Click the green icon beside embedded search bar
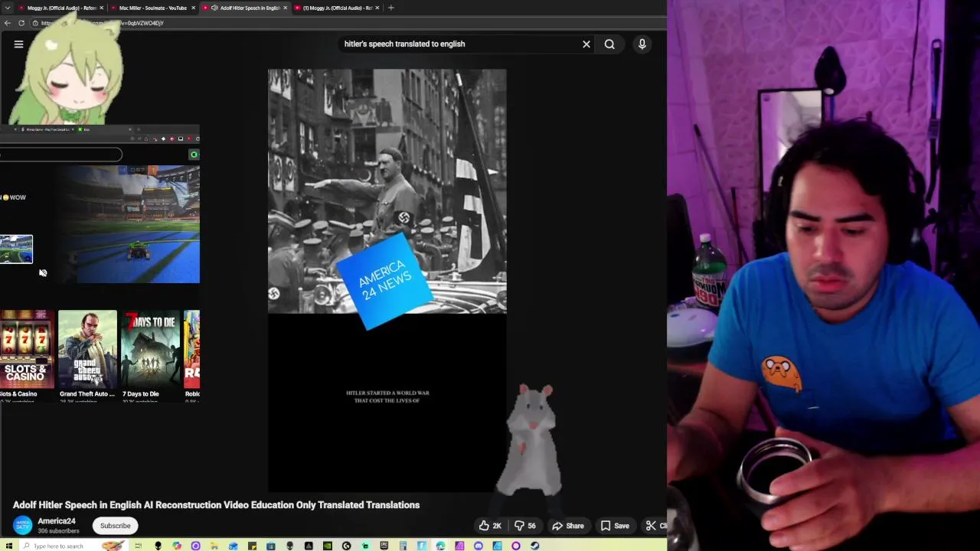This screenshot has width=980, height=551. 194,155
